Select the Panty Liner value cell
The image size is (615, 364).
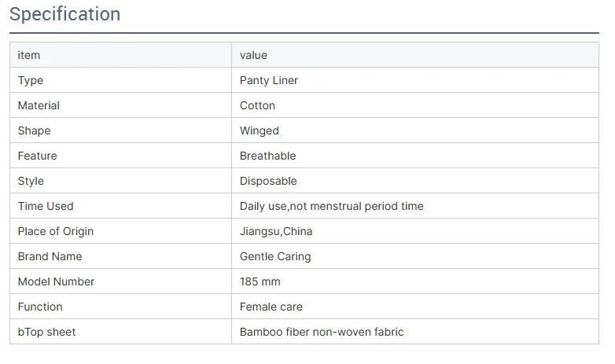[415, 80]
